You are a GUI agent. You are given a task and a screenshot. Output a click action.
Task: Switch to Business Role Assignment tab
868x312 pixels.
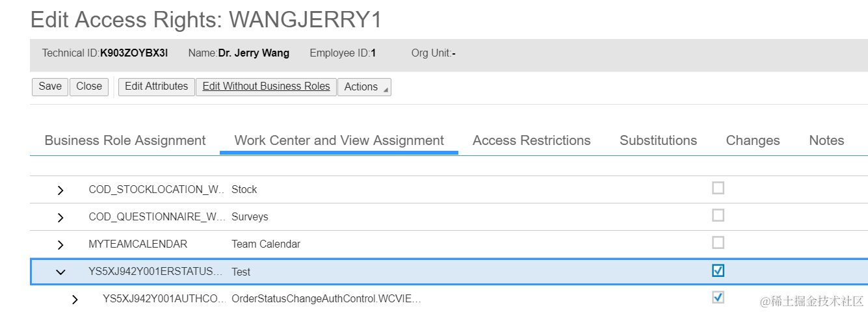(125, 140)
